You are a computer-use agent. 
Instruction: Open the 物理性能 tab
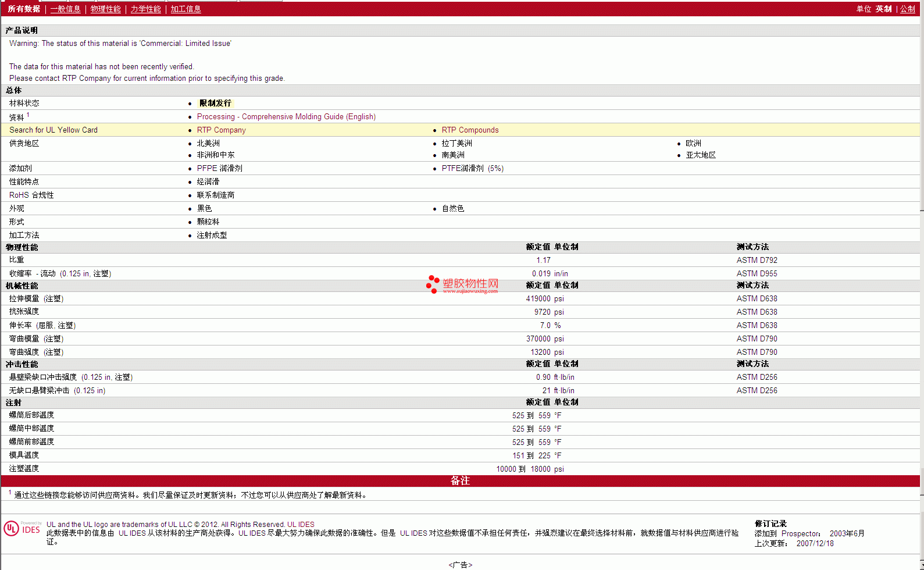pos(105,9)
